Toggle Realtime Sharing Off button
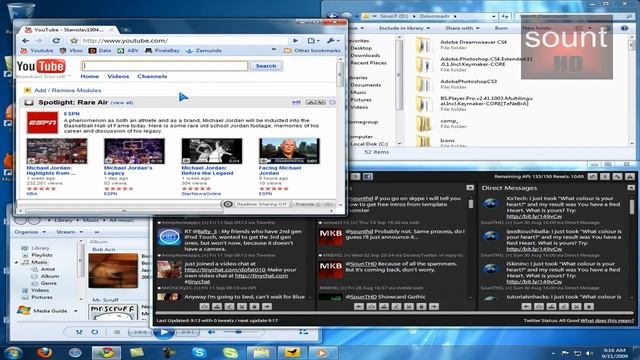This screenshot has width=640, height=360. click(x=262, y=204)
